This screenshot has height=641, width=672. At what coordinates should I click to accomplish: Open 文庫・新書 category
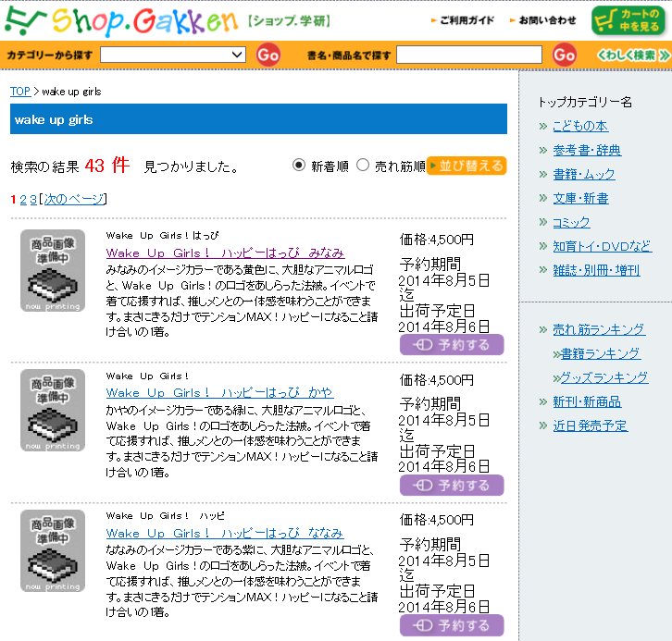tap(580, 198)
